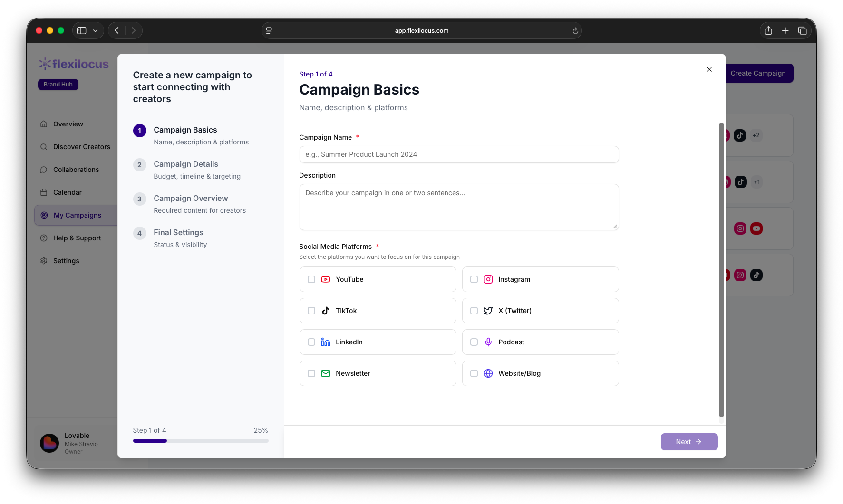The height and width of the screenshot is (504, 843).
Task: Select the Newsletter checkbox
Action: point(311,373)
